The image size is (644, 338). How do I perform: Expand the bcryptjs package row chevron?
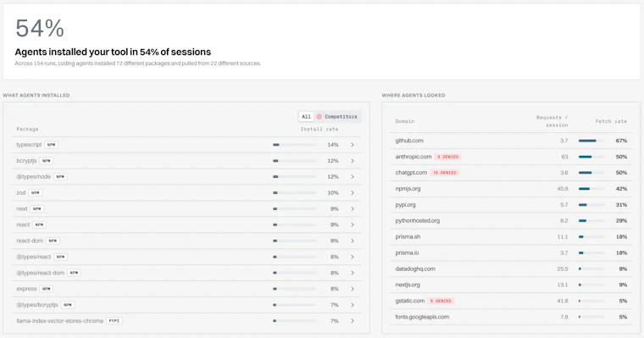pos(353,161)
